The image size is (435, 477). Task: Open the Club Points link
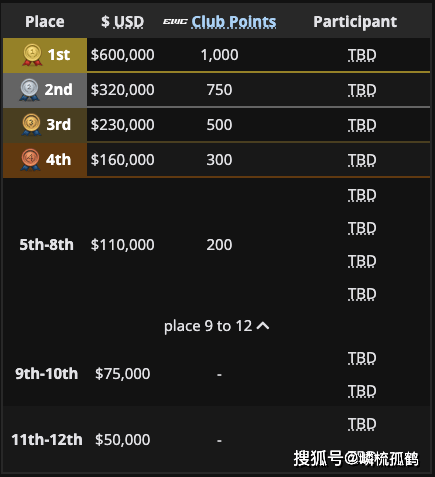pyautogui.click(x=234, y=22)
